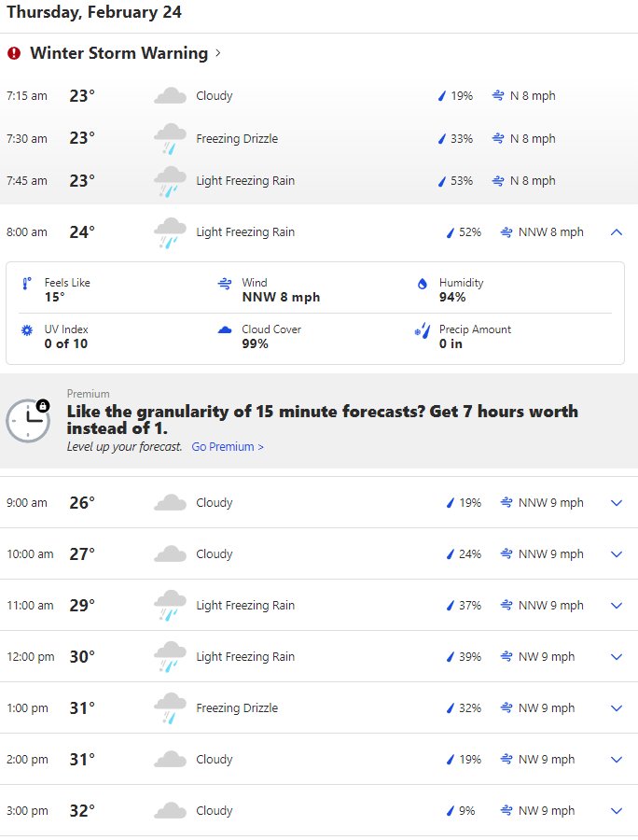Click the 2:00 pm cloudy icon

tap(169, 760)
